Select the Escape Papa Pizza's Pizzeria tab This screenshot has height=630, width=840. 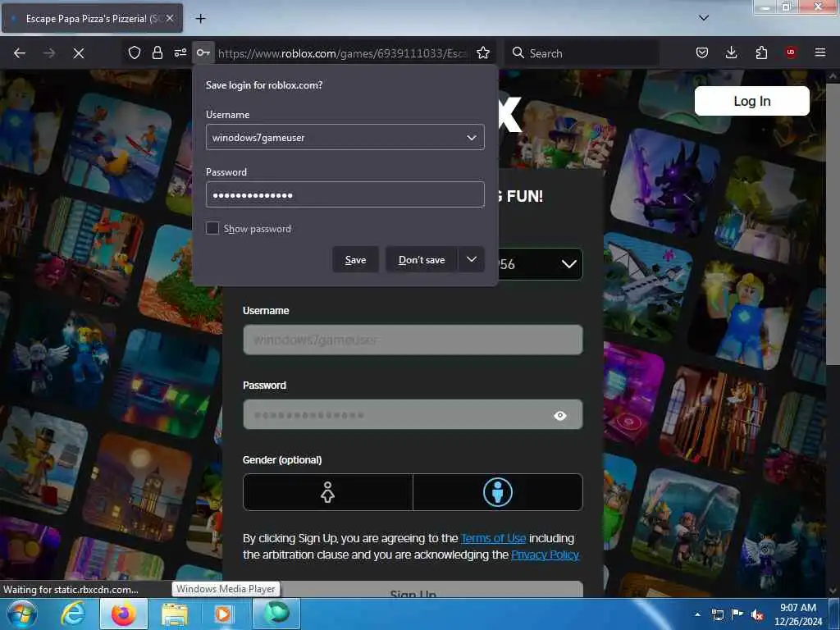92,18
